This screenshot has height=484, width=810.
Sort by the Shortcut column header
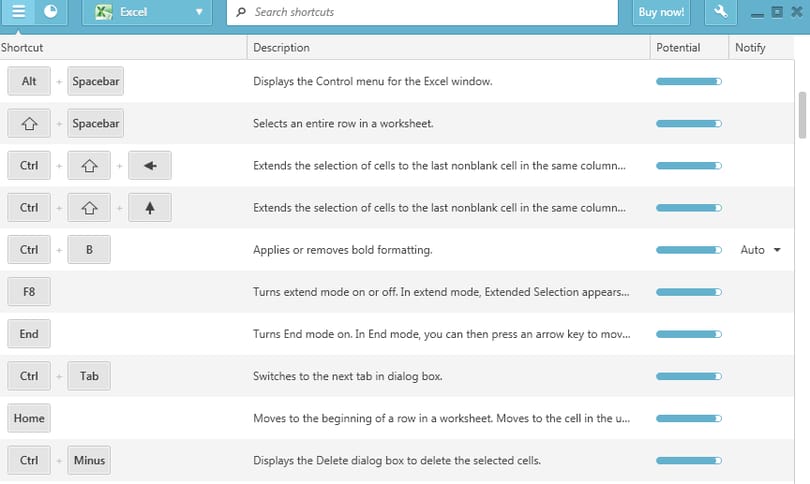(x=22, y=48)
